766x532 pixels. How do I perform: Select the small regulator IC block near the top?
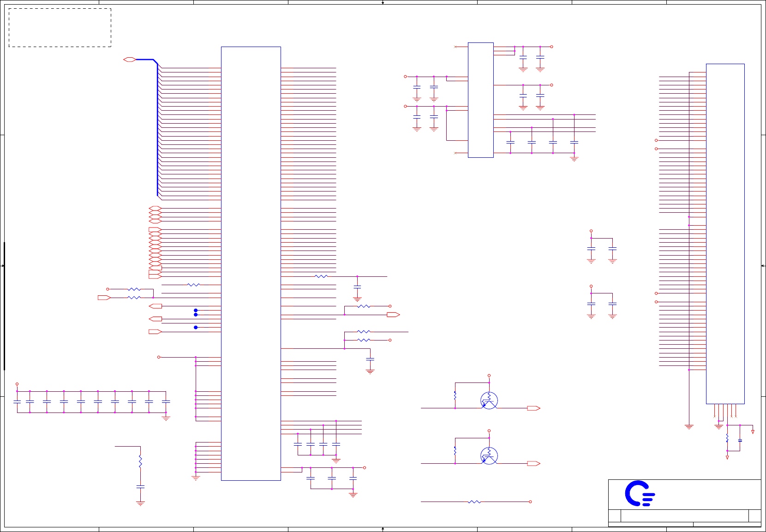[481, 100]
